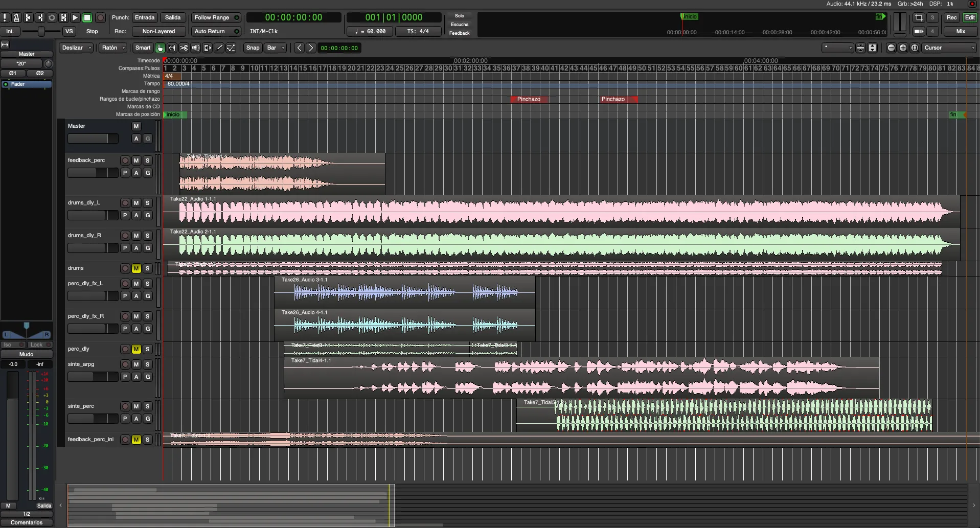Click the play range/selection icon
This screenshot has width=980, height=528.
coord(63,17)
